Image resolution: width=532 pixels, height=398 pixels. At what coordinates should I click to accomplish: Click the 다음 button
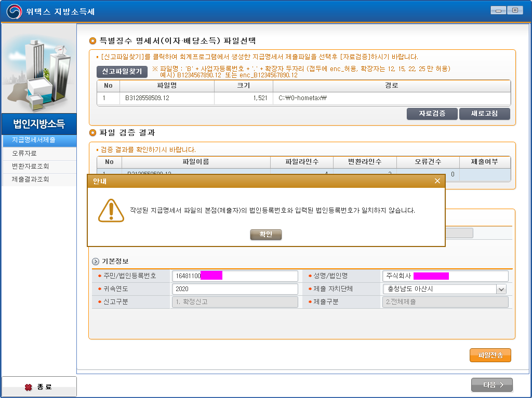pos(491,385)
